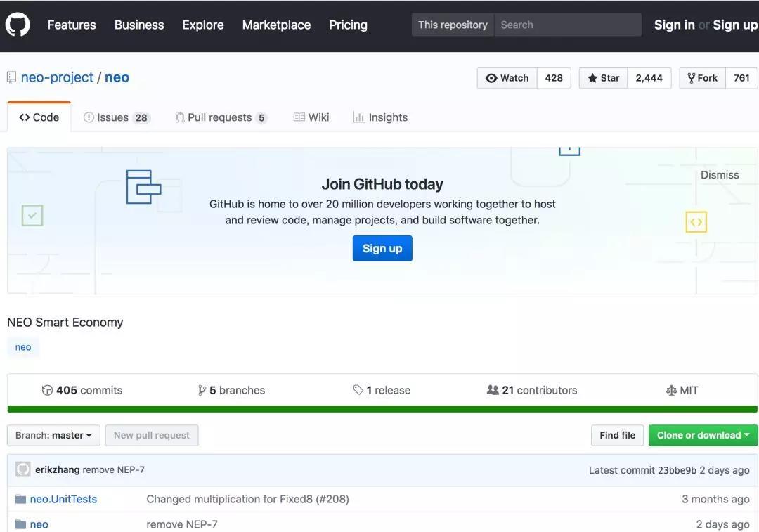Image resolution: width=759 pixels, height=532 pixels.
Task: Open Business in the top navigation
Action: pos(139,25)
